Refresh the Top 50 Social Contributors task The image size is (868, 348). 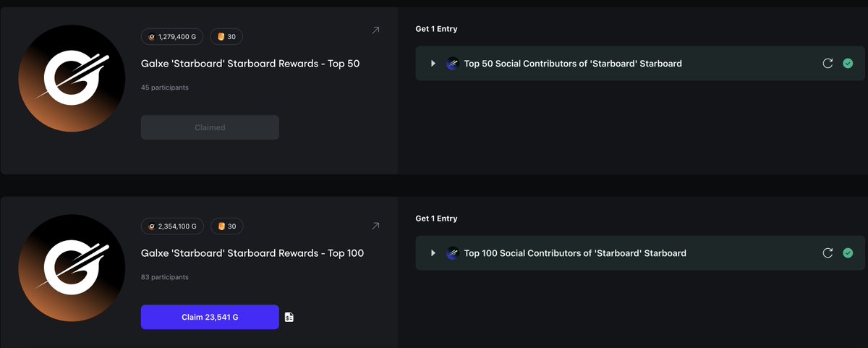[x=827, y=64]
